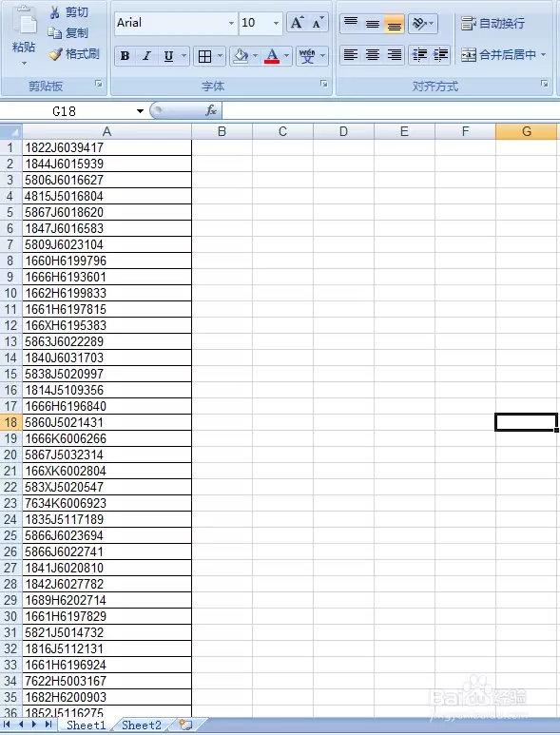
Task: Decrease font size with the small A icon
Action: coord(319,23)
